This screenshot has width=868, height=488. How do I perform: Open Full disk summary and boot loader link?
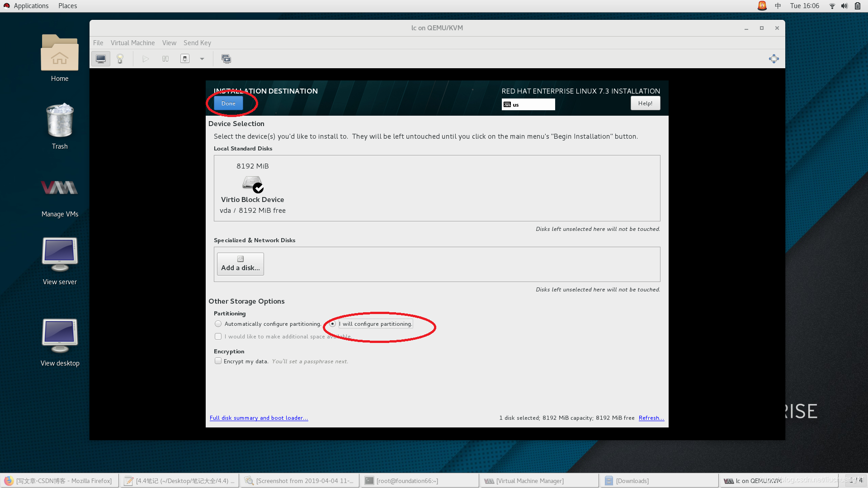click(x=259, y=418)
